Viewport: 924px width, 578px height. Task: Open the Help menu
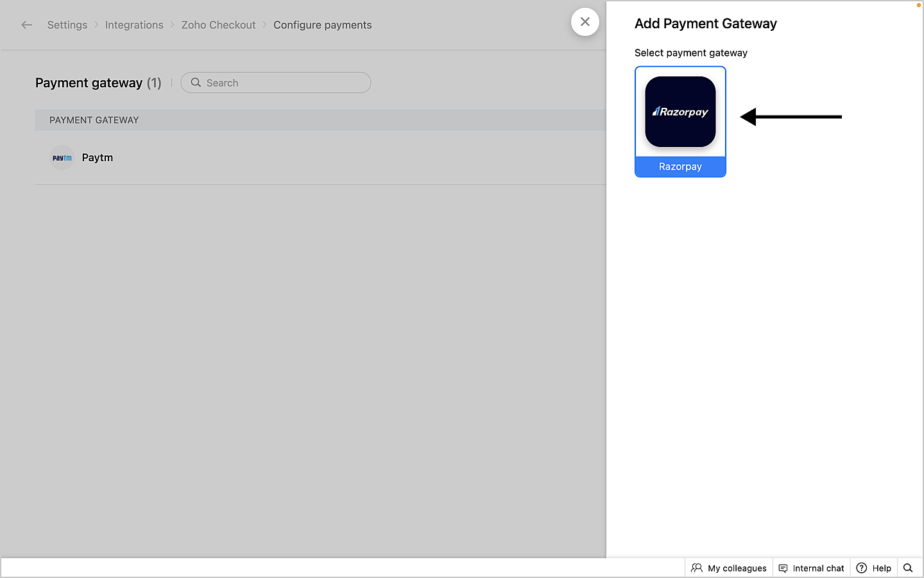[874, 568]
